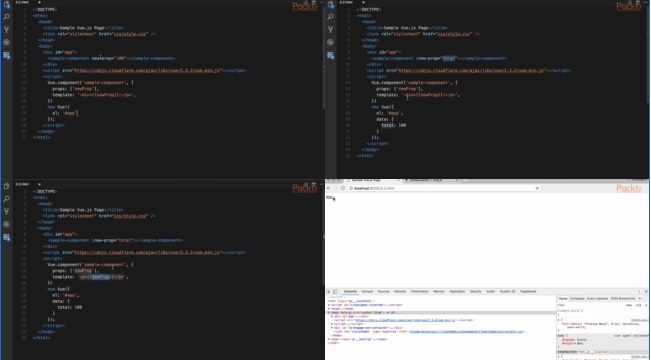Open the DOM Breakpoints sidebar tab

(x=623, y=299)
